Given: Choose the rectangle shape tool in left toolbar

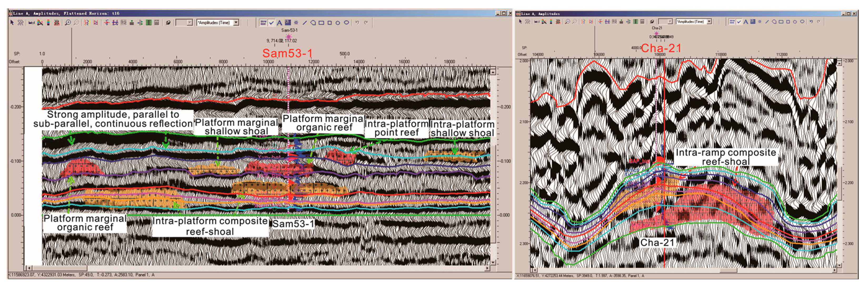Looking at the screenshot, I should click(x=321, y=23).
